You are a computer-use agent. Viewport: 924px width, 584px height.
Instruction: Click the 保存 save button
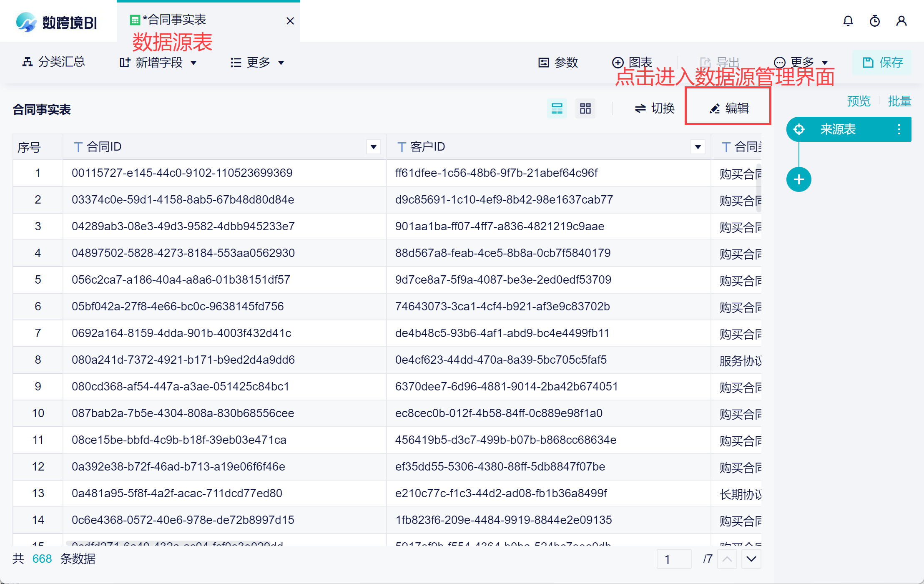coord(882,63)
